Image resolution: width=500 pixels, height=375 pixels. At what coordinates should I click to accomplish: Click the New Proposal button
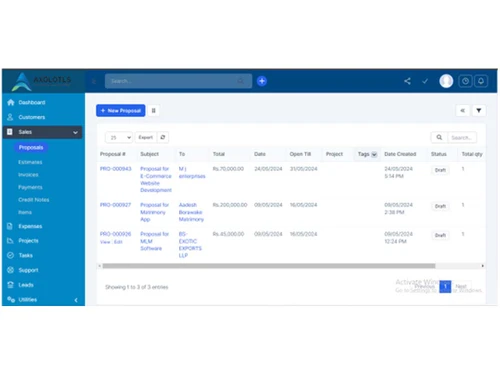[x=121, y=111]
